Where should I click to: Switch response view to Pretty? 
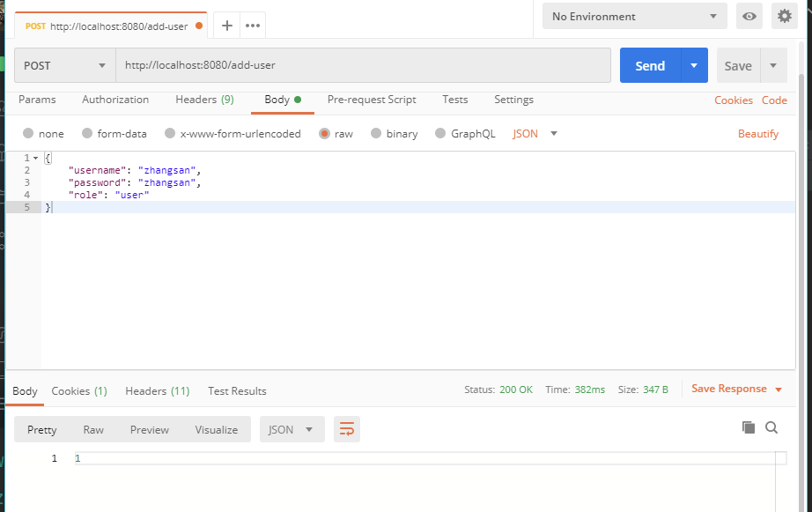click(42, 429)
